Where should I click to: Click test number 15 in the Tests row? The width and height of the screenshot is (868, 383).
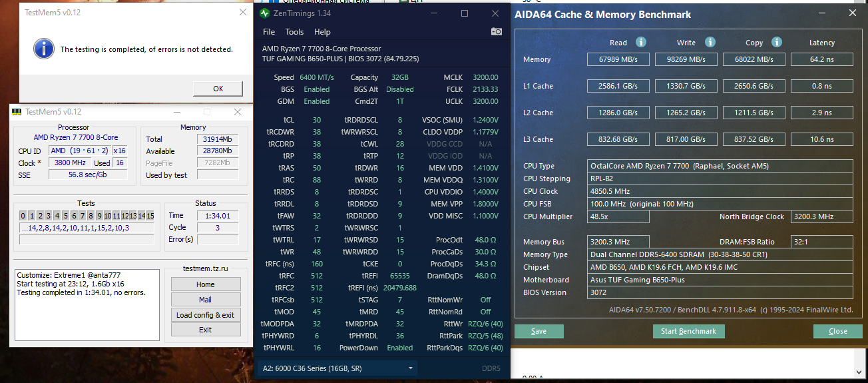pos(150,216)
